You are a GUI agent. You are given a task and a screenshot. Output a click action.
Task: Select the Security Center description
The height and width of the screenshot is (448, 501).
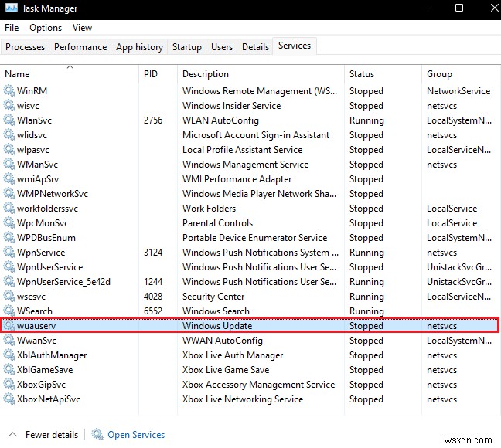(x=213, y=297)
